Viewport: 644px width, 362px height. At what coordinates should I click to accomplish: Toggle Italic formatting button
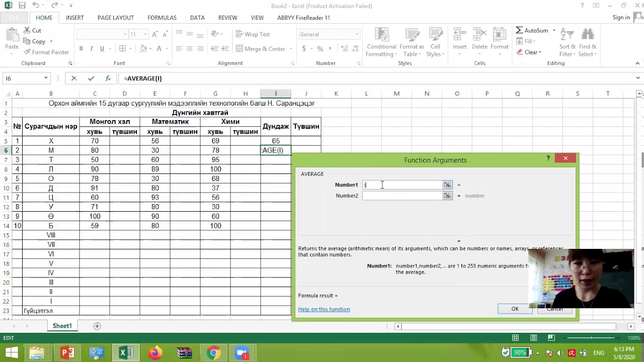click(x=92, y=49)
